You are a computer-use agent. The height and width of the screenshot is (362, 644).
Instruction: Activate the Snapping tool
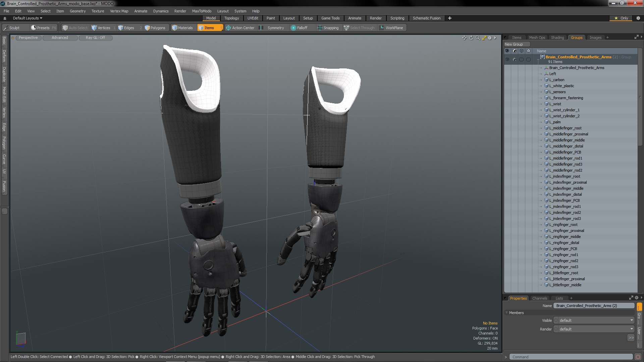click(328, 28)
